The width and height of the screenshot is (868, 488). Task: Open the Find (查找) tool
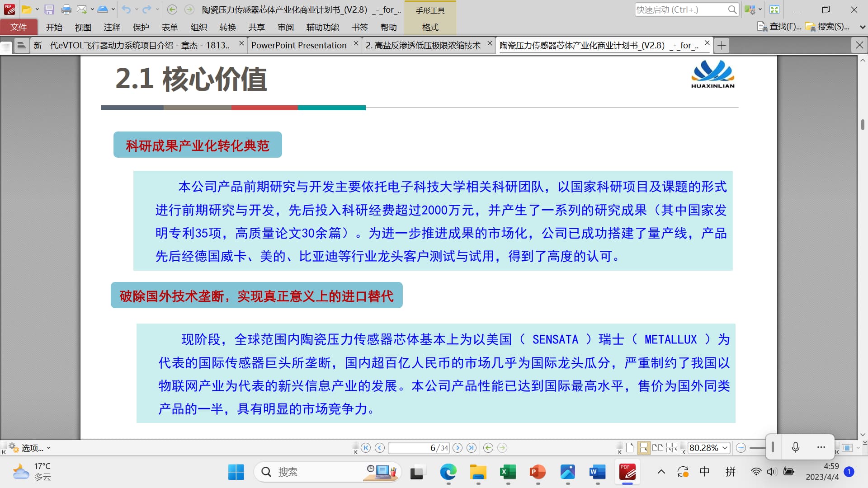pos(779,27)
